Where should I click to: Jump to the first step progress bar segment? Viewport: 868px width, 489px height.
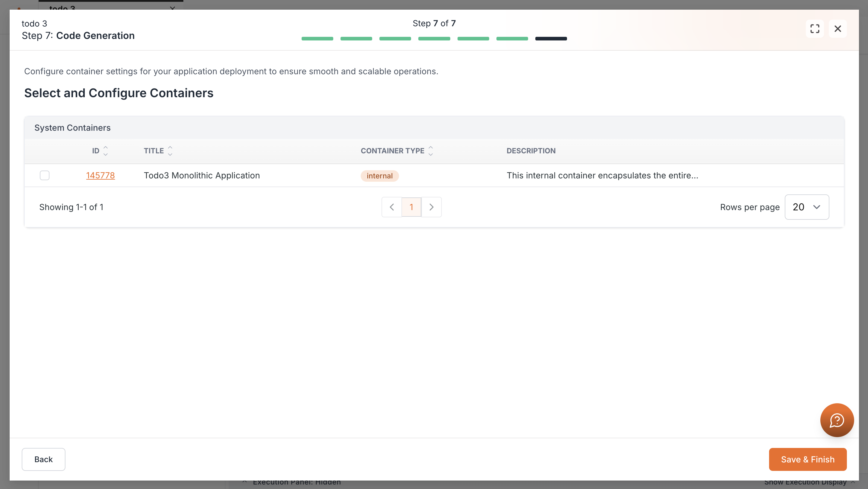coord(317,39)
